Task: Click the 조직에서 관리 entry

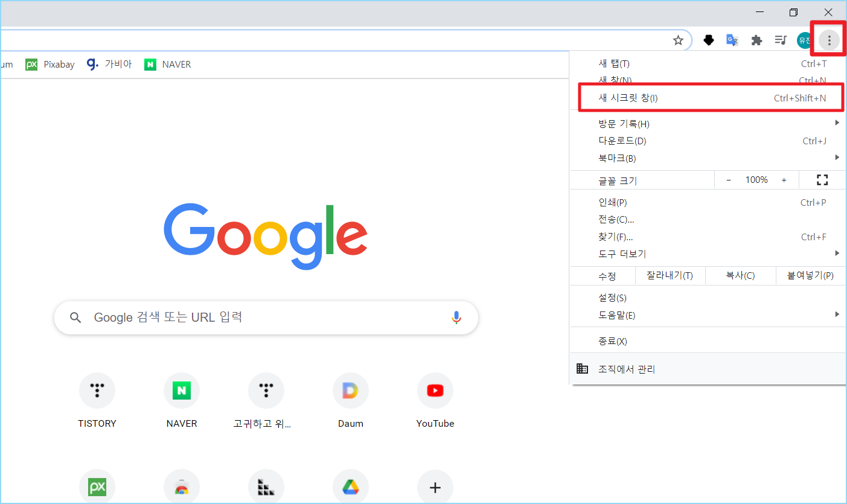Action: pos(708,369)
